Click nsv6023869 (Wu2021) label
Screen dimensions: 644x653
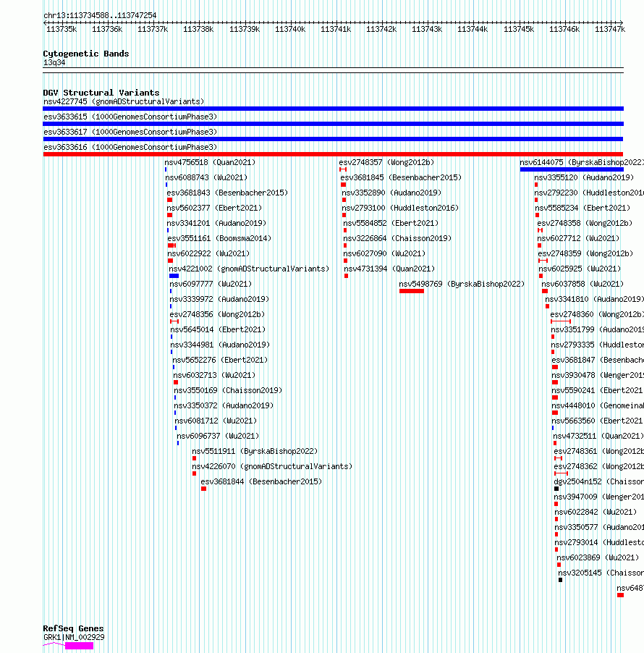click(598, 557)
